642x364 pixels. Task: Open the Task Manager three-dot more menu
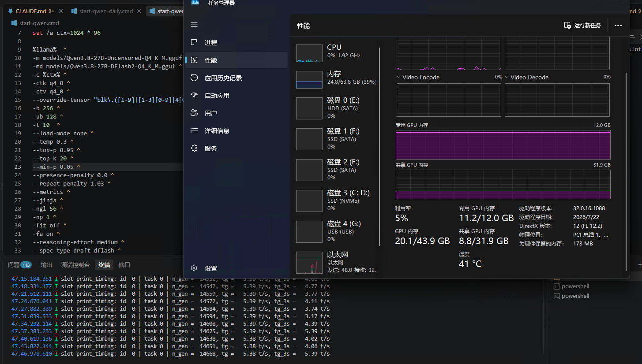pos(618,26)
